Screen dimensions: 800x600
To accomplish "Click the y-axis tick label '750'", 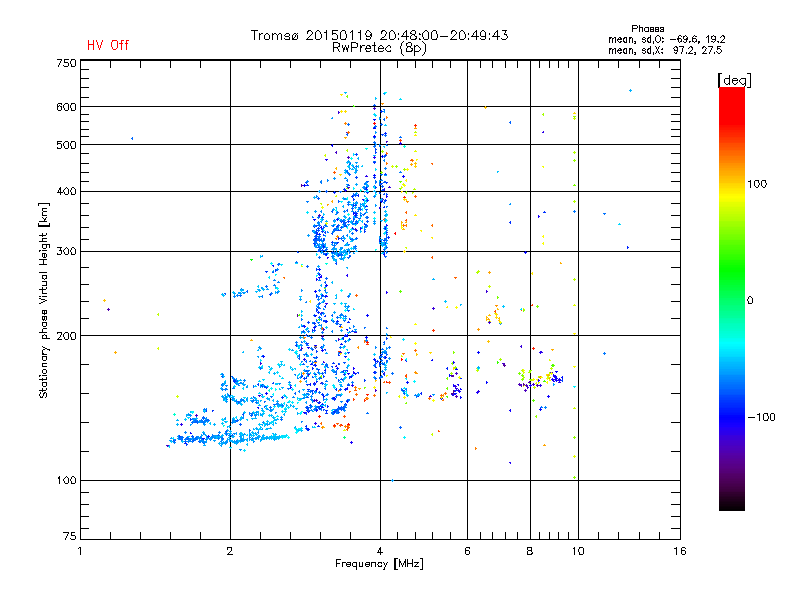I will point(66,63).
